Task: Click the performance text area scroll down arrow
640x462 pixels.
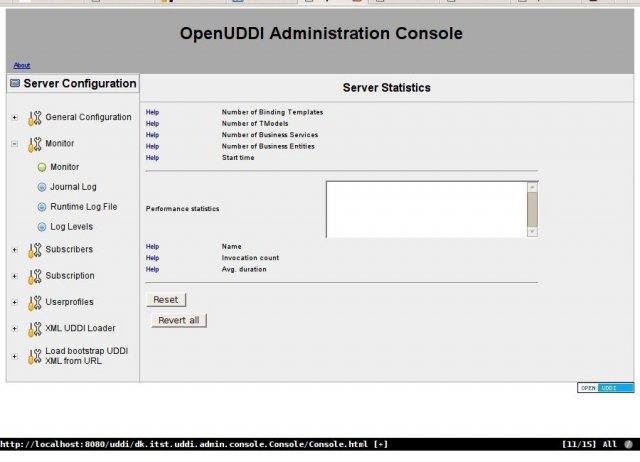Action: 532,231
